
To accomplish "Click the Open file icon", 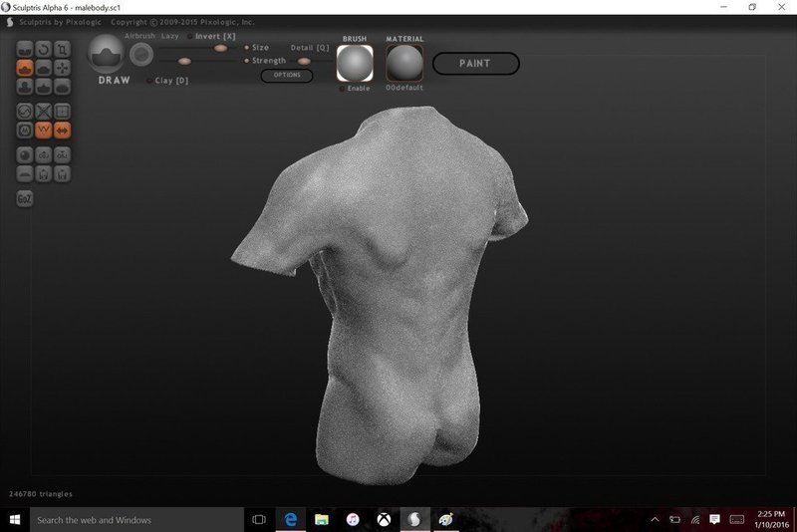I will [43, 173].
